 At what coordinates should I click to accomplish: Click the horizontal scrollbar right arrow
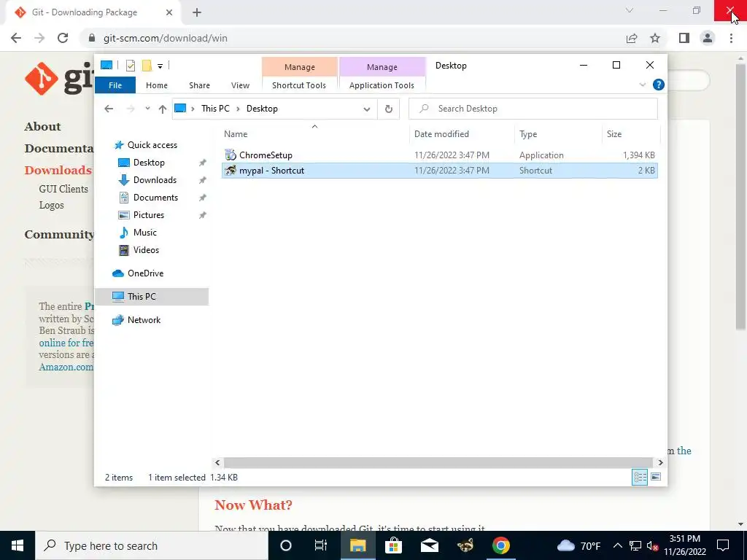tap(660, 462)
